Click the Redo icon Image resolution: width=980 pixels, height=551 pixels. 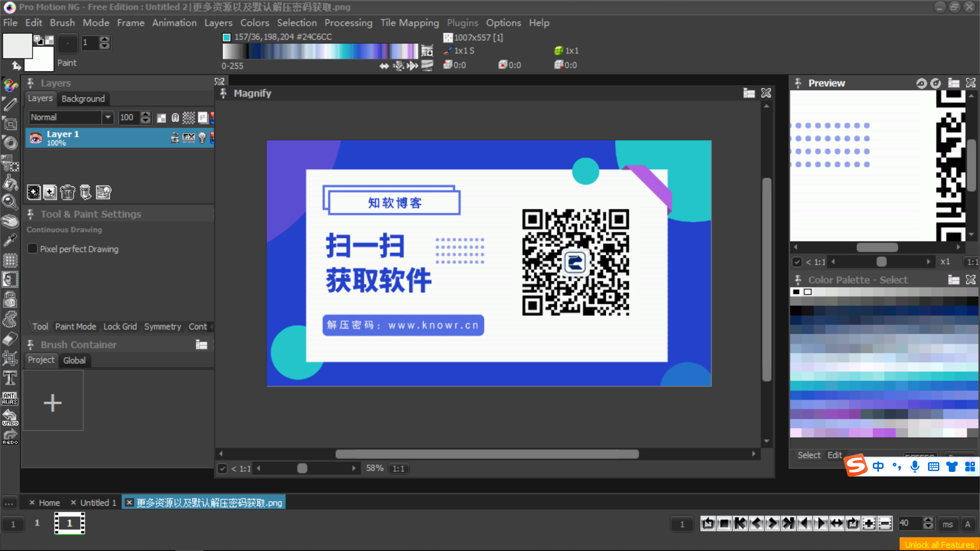pos(10,437)
